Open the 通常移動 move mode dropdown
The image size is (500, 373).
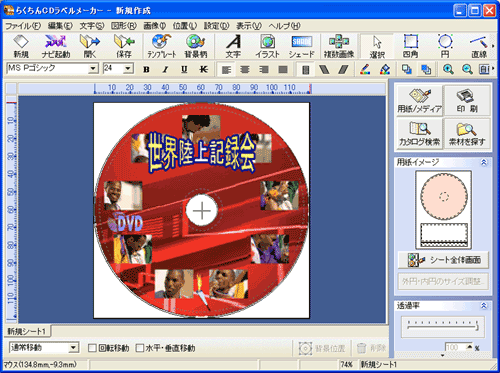[x=73, y=348]
